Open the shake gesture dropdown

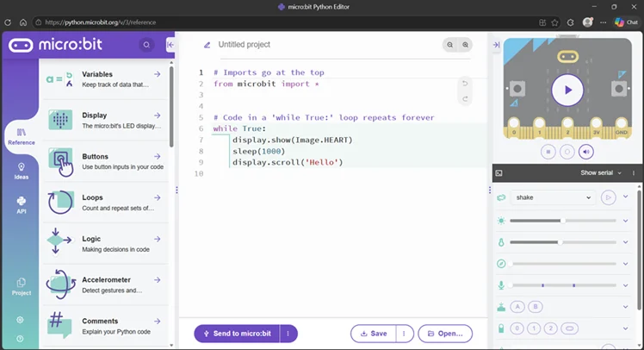(554, 197)
